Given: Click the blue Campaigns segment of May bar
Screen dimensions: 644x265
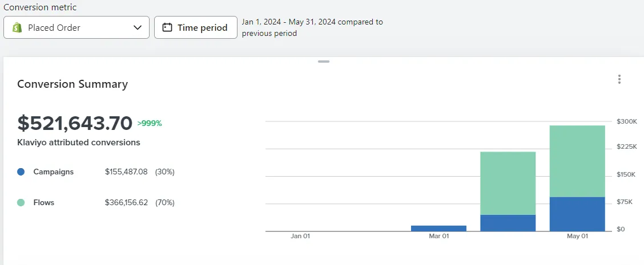Looking at the screenshot, I should pyautogui.click(x=577, y=214).
